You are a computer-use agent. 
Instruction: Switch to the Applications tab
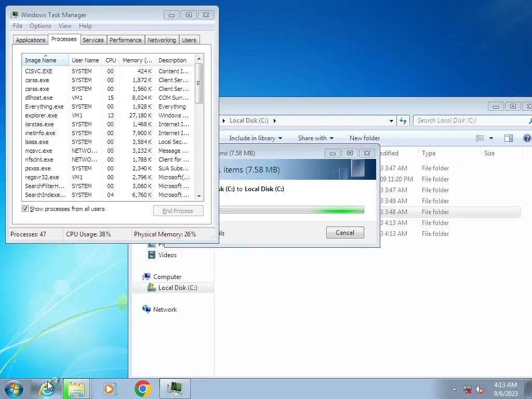click(31, 40)
